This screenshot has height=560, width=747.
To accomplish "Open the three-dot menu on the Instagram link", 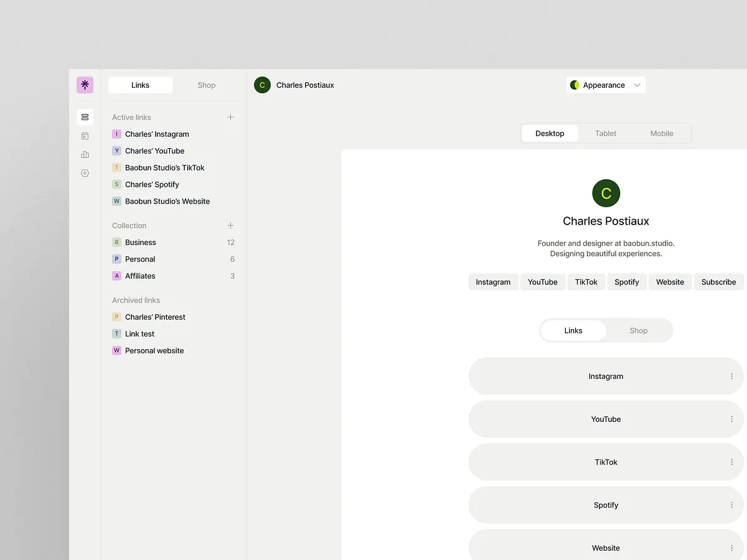I will coord(732,376).
